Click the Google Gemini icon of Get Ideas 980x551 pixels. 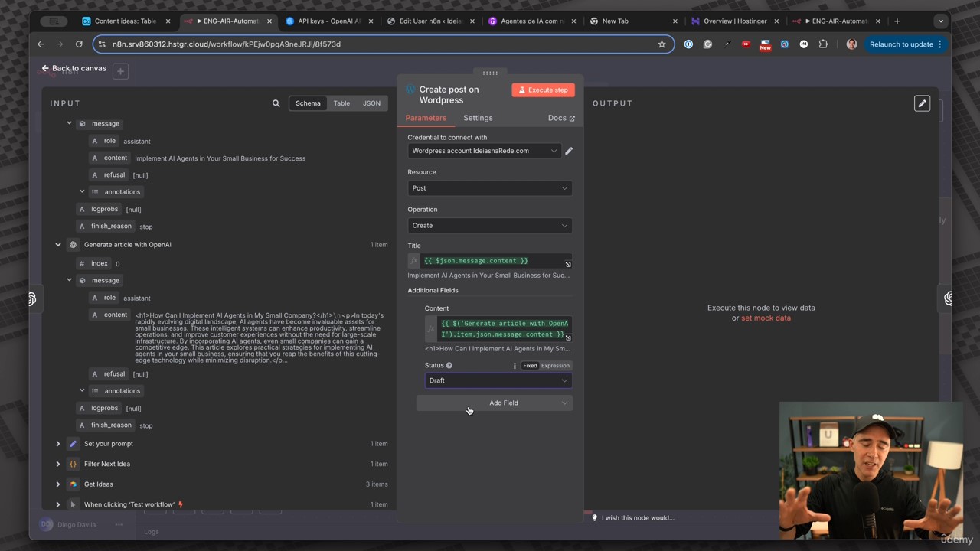[73, 484]
